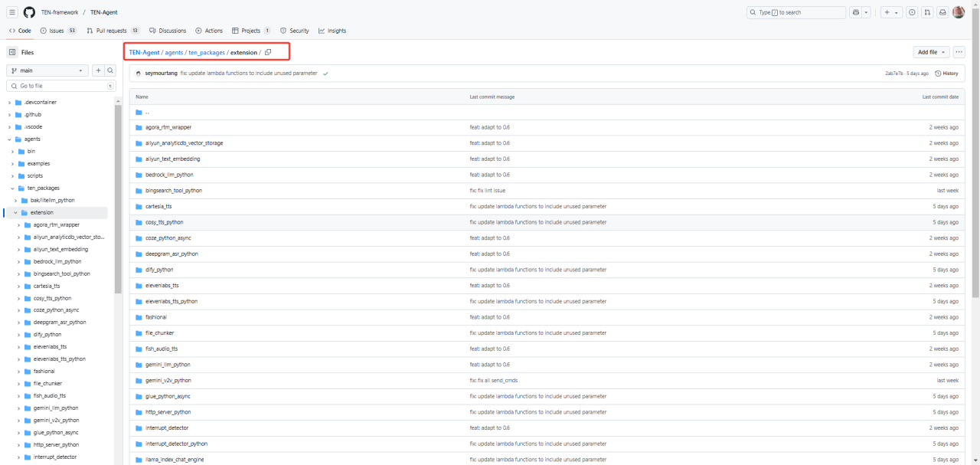The width and height of the screenshot is (980, 465).
Task: Click the scripts folder icon in sidebar tree
Action: [x=21, y=175]
